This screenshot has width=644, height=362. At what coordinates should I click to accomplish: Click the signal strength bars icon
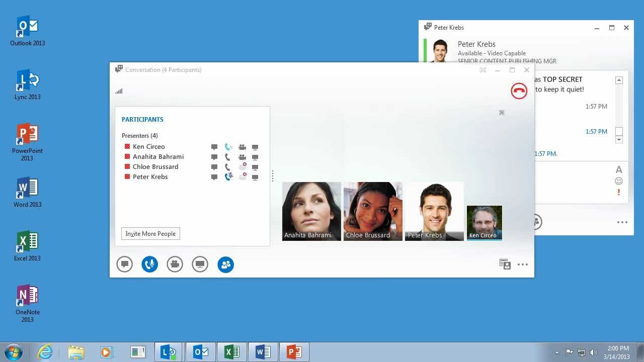[119, 91]
